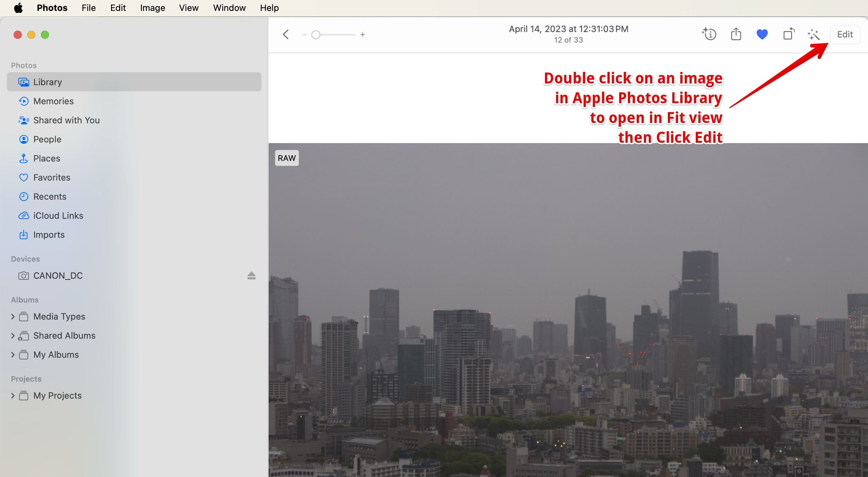The image size is (868, 477).
Task: Go back with the chevron arrow
Action: [x=286, y=34]
